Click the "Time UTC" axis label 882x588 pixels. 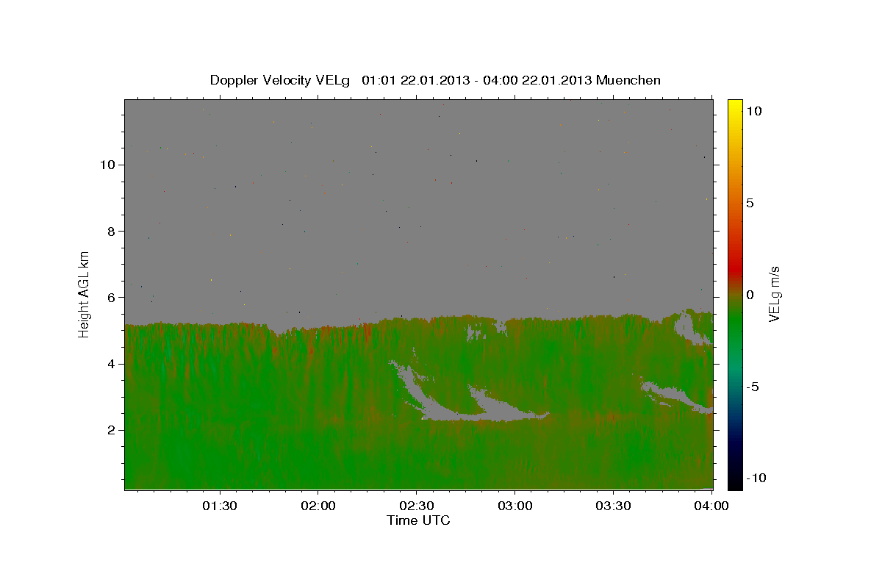pyautogui.click(x=418, y=520)
